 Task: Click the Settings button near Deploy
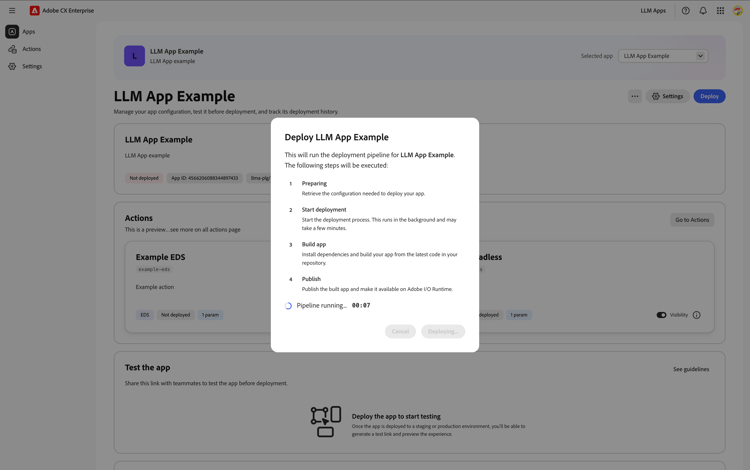667,96
